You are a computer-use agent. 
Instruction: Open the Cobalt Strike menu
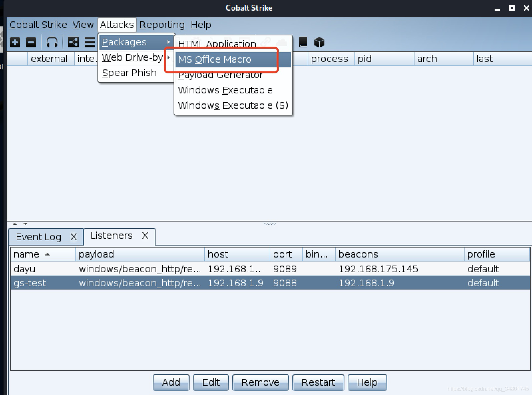(38, 25)
